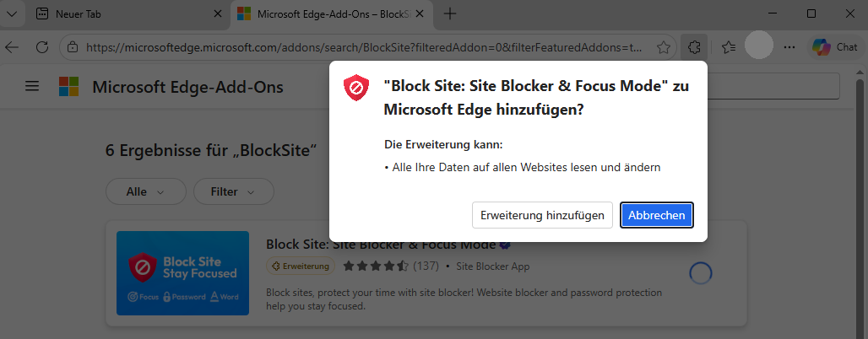Click the Microsoft logo

68,87
